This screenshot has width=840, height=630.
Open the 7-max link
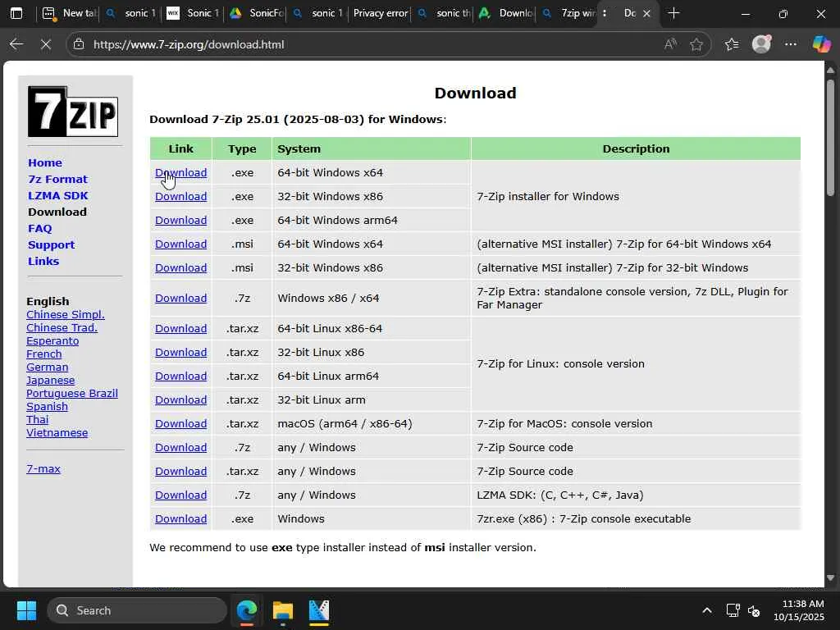point(43,468)
